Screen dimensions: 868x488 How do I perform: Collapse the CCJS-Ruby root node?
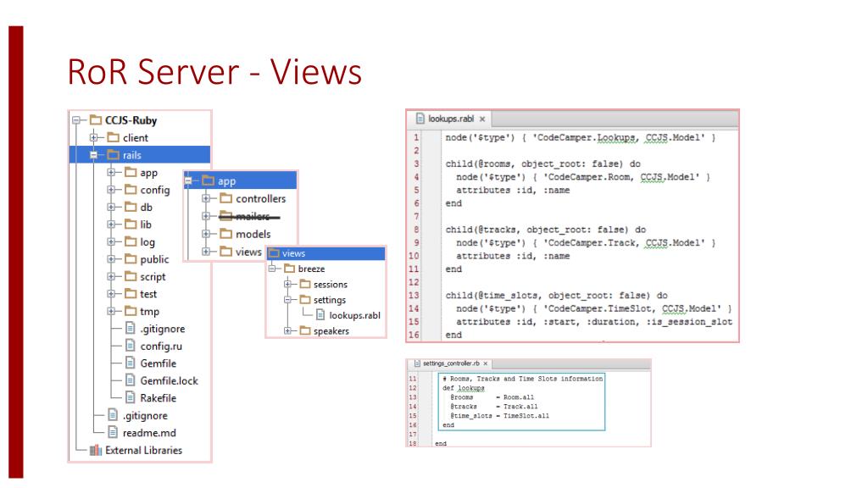tap(77, 120)
